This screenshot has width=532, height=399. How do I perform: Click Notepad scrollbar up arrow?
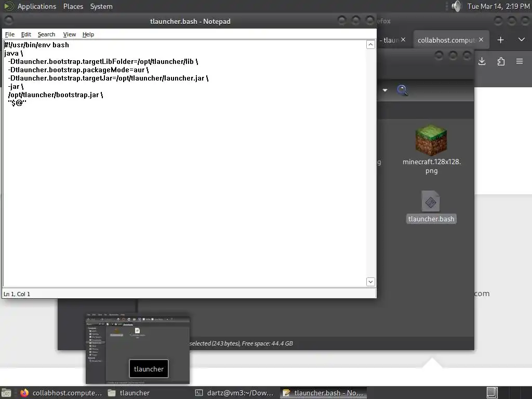[370, 45]
